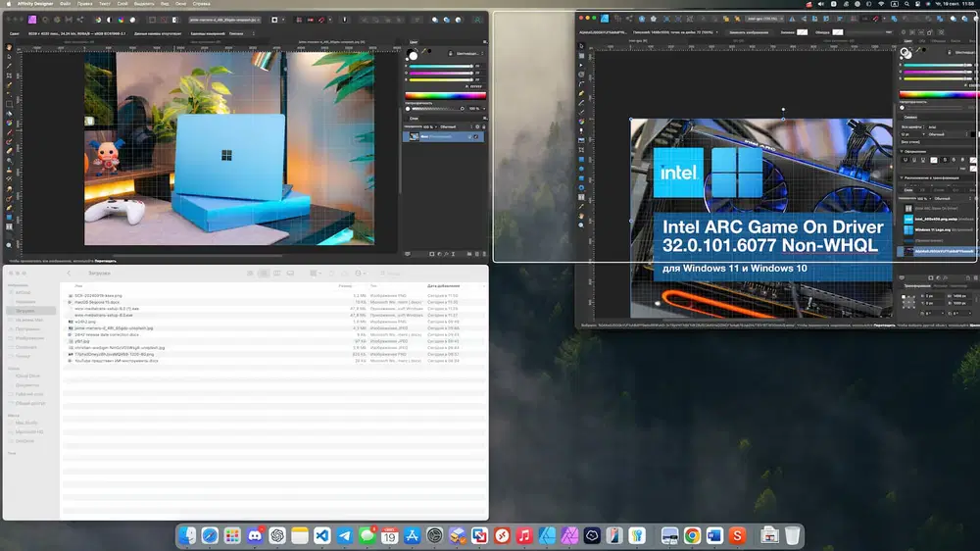The width and height of the screenshot is (980, 551).
Task: Select the Crop tool in left Affinity window
Action: [x=10, y=75]
